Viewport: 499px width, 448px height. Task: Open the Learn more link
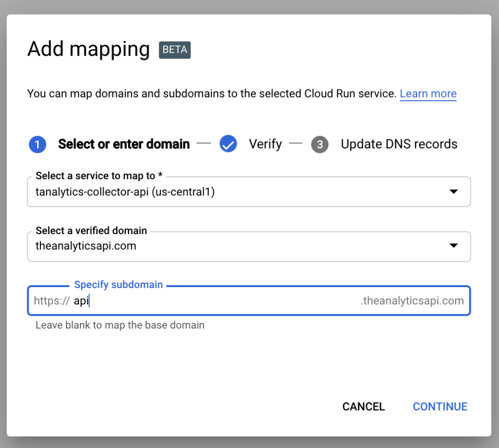point(428,94)
